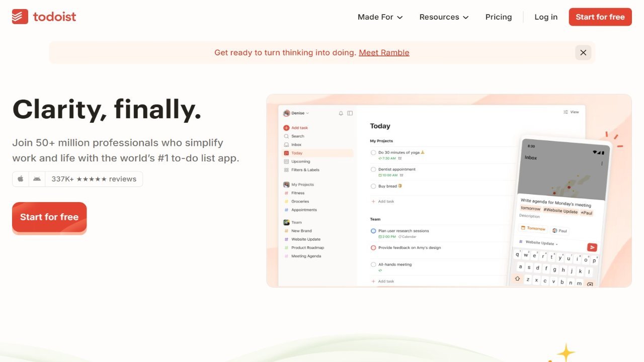Image resolution: width=644 pixels, height=362 pixels.
Task: Click the red plus Add task icon in sidebar
Action: [x=286, y=128]
